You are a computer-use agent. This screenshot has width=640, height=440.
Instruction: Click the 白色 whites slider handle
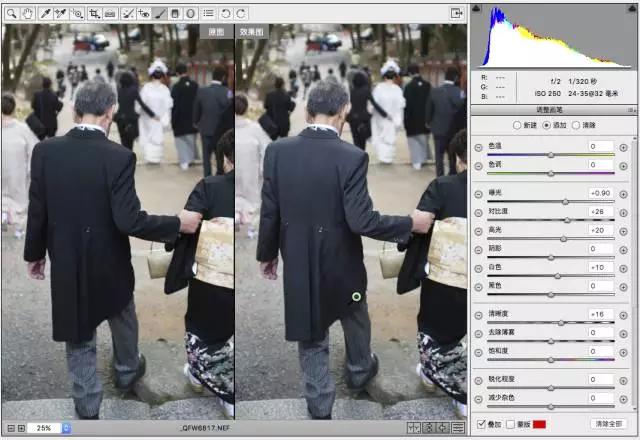tap(558, 276)
